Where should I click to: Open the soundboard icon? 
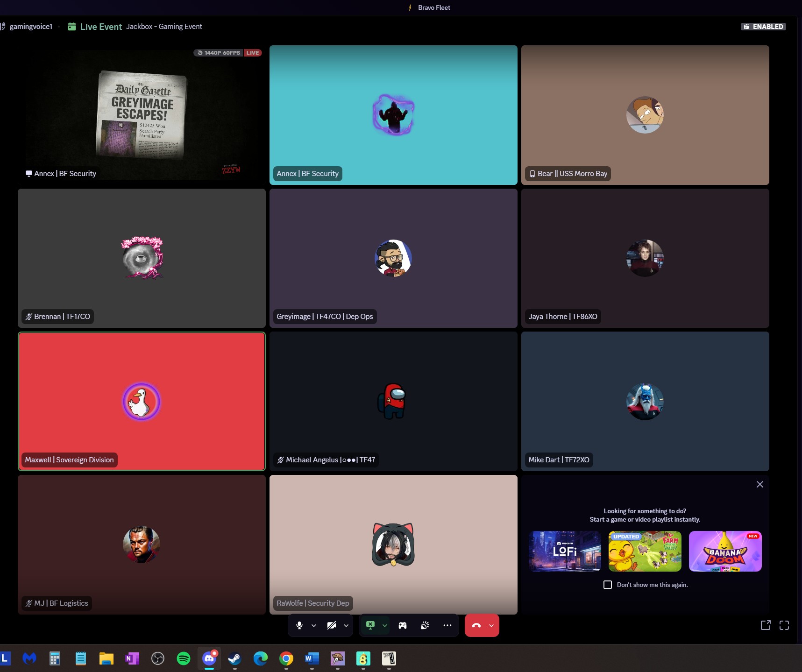[x=425, y=625]
